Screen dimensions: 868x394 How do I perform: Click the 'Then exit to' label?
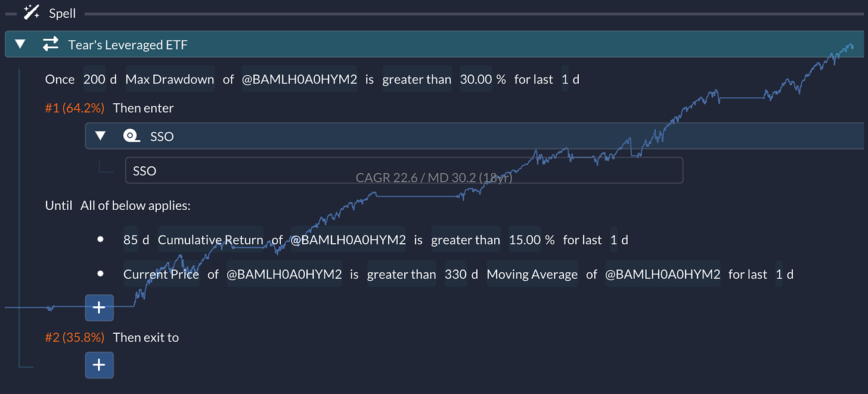point(146,337)
